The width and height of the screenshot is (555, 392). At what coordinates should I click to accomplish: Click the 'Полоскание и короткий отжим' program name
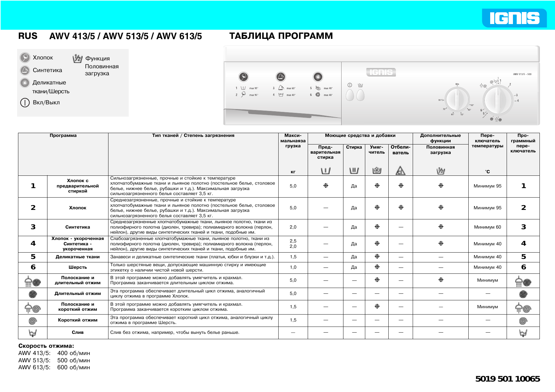78,307
